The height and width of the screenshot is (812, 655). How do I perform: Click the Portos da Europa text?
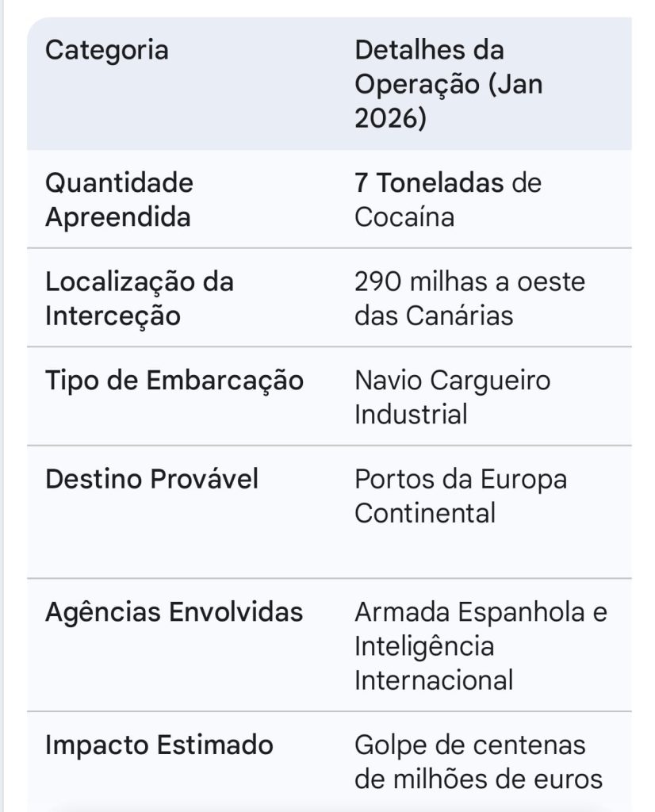[x=461, y=479]
